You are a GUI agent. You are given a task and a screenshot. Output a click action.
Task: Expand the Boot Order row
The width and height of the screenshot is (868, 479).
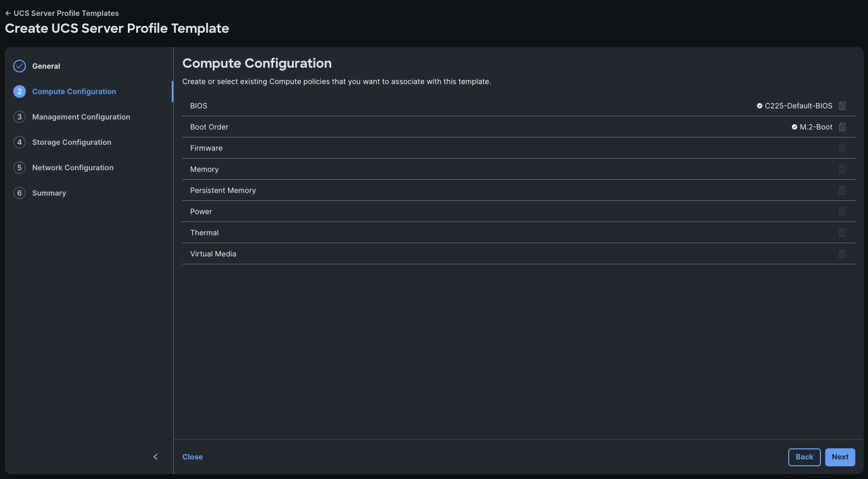click(x=209, y=127)
